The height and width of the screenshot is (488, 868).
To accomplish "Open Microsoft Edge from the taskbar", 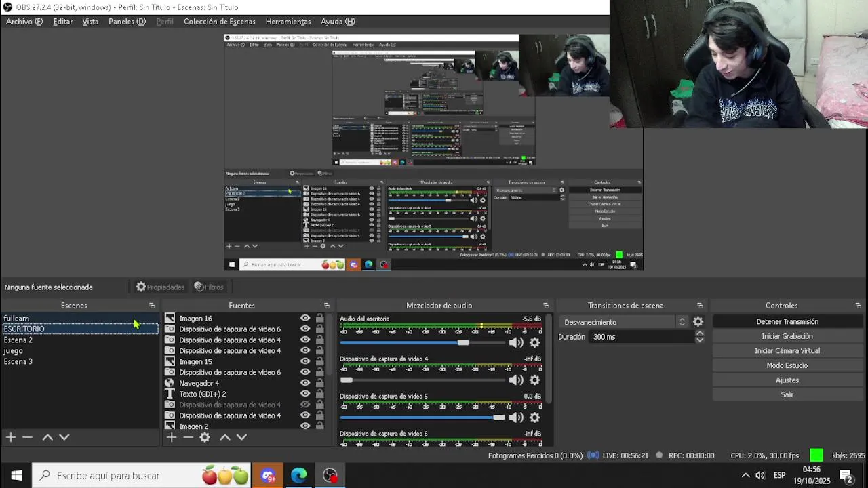I will [299, 476].
